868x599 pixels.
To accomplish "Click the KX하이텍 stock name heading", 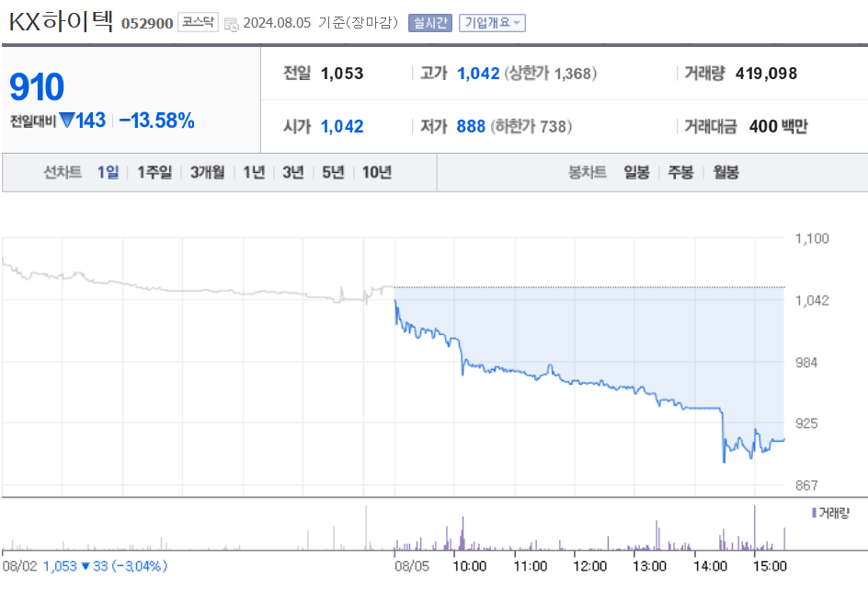I will pos(61,21).
